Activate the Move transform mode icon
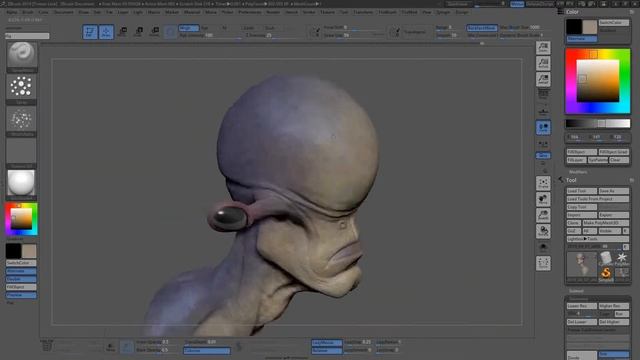 point(122,31)
